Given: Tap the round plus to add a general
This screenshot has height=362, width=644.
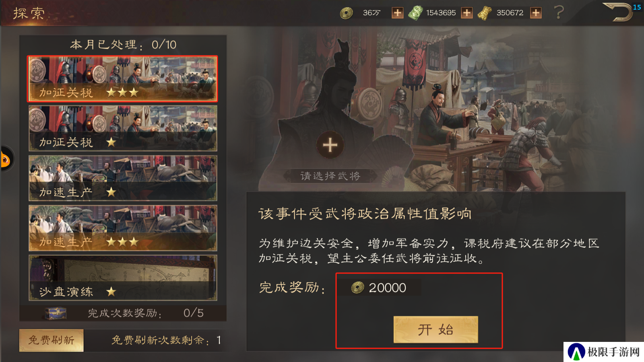Looking at the screenshot, I should tap(330, 145).
